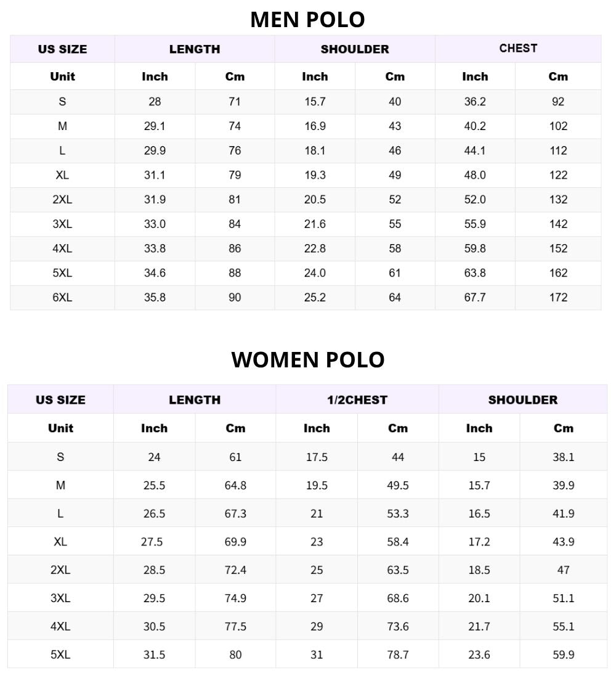Click the women's 5XL size row label
Screen dimensions: 616x678
click(x=60, y=655)
